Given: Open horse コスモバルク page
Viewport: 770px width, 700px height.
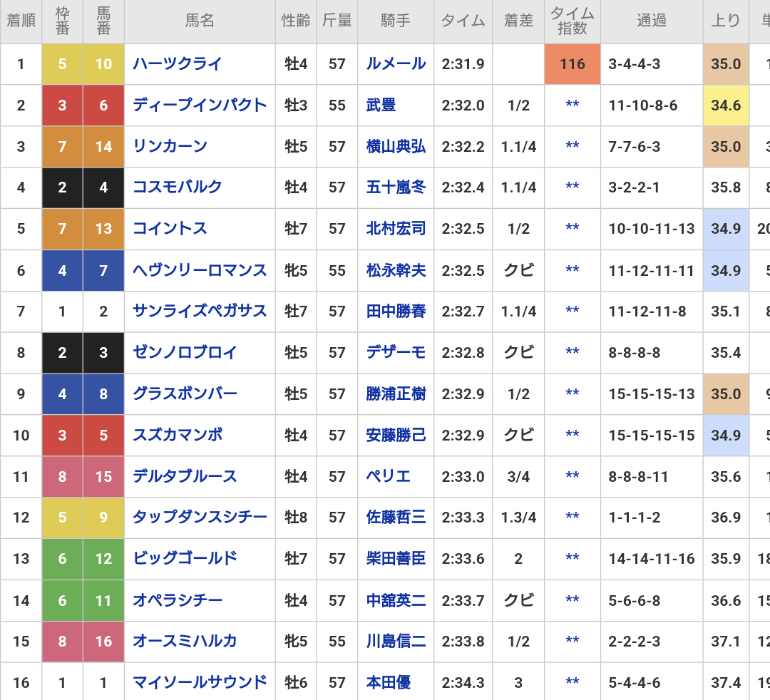Looking at the screenshot, I should point(178,187).
